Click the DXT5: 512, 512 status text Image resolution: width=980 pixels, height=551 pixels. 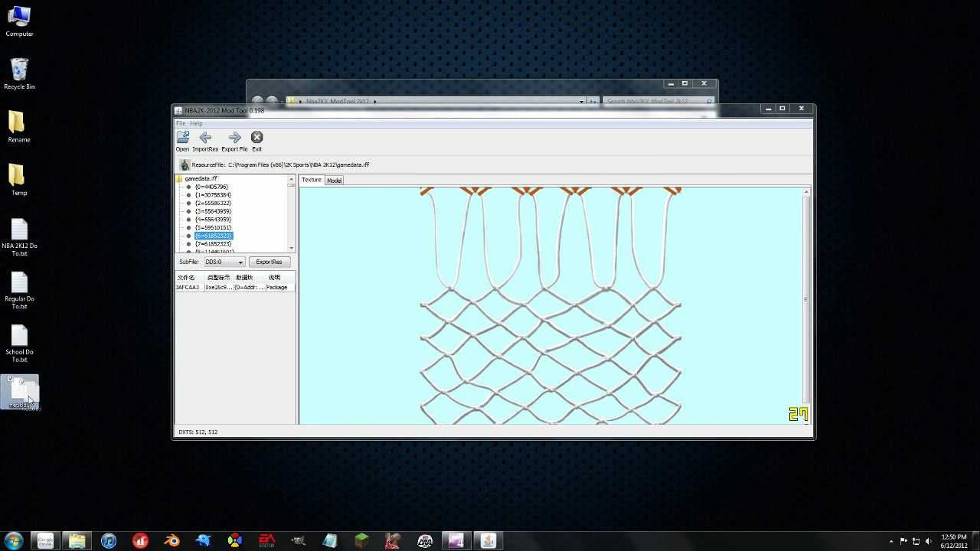198,432
